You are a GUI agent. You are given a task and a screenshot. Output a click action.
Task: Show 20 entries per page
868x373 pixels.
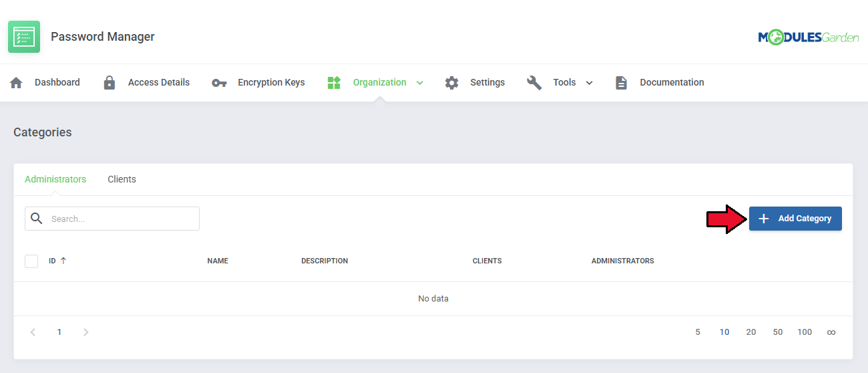tap(751, 332)
